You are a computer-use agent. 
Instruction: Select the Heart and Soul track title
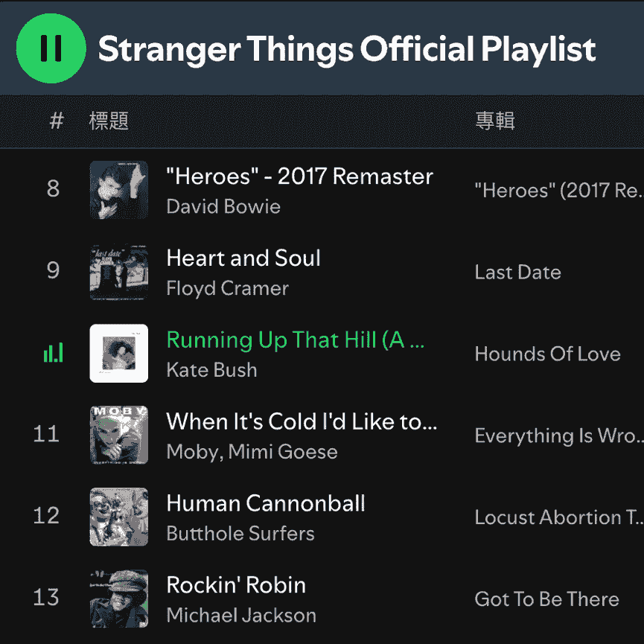(x=243, y=258)
